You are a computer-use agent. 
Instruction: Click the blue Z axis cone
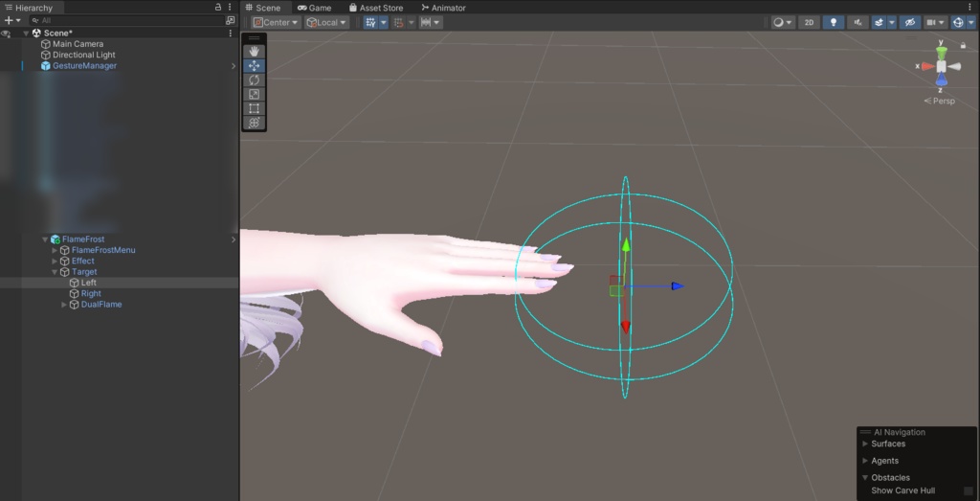(942, 80)
